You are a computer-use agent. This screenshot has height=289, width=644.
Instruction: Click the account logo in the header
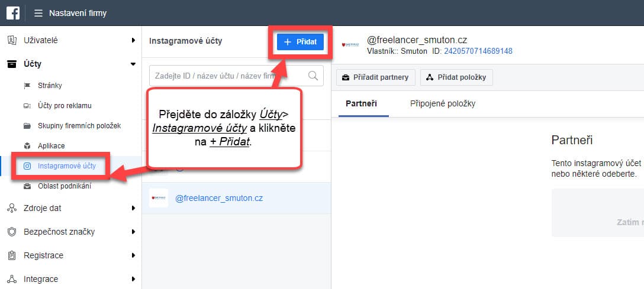click(x=350, y=44)
